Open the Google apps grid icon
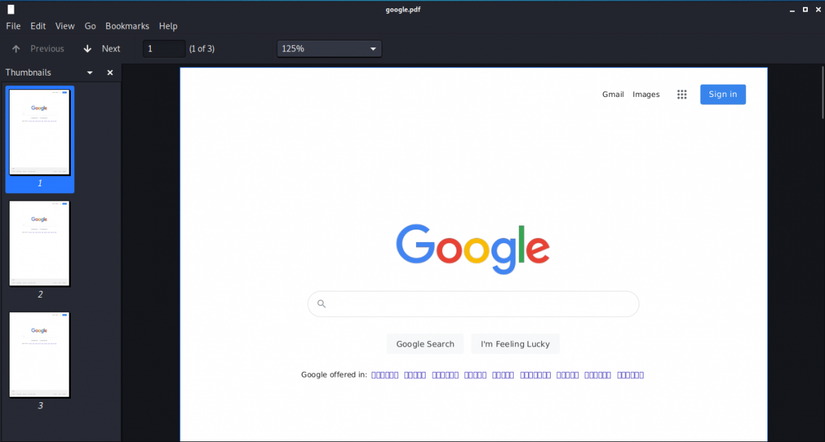The image size is (825, 442). tap(682, 95)
